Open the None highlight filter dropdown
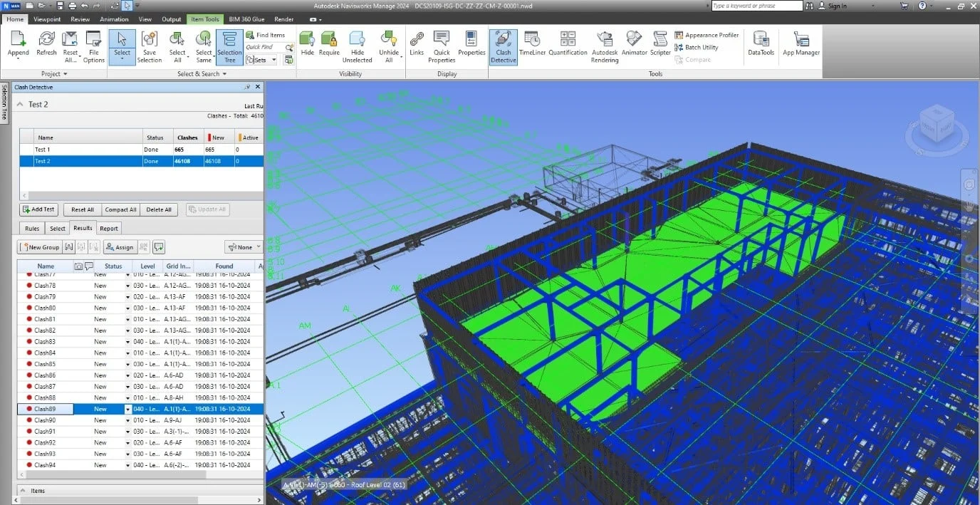 (243, 247)
